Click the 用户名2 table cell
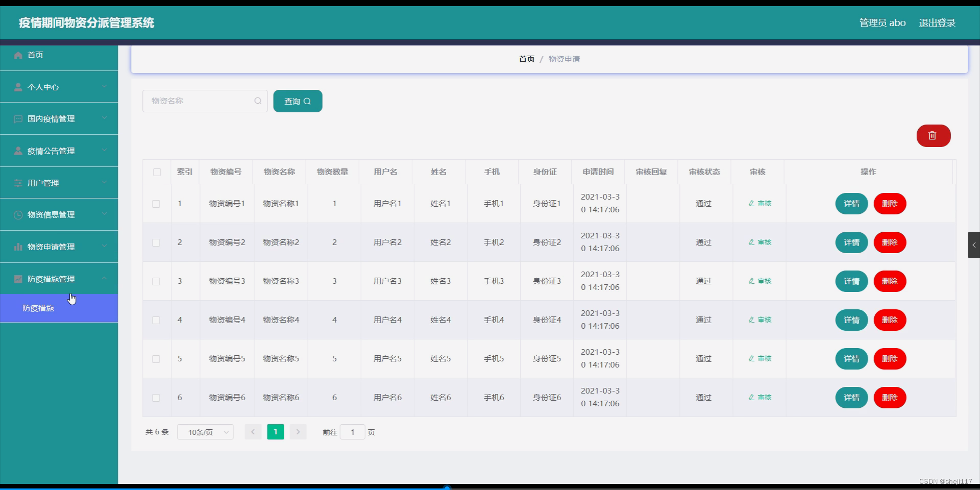The height and width of the screenshot is (490, 980). pyautogui.click(x=387, y=242)
